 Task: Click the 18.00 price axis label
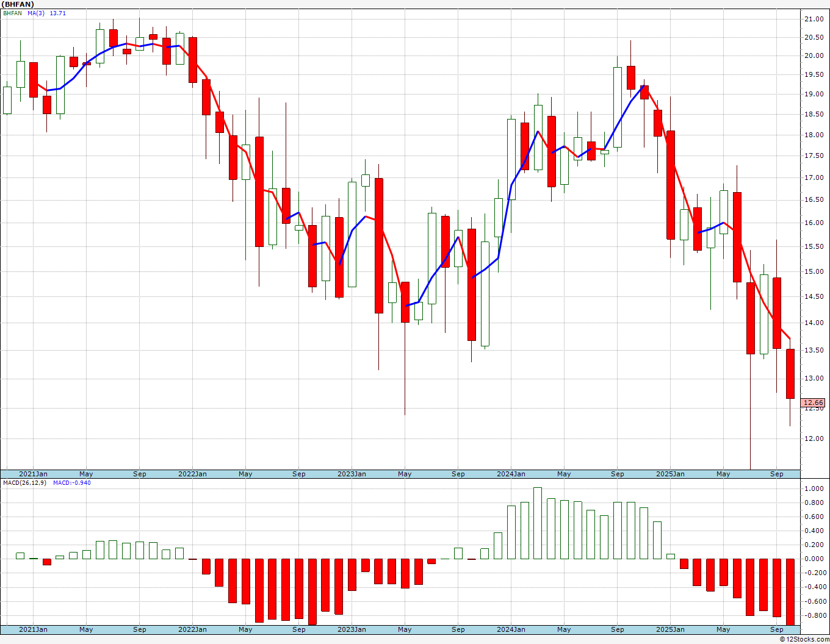pos(814,135)
